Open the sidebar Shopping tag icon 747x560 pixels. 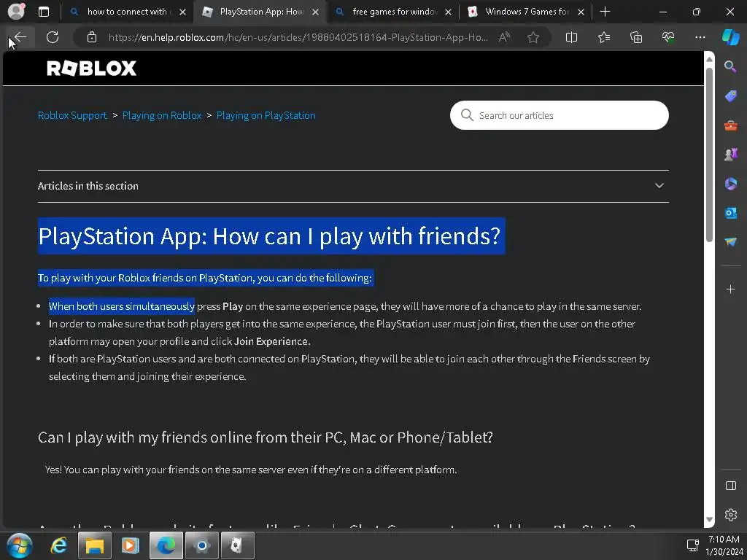[x=730, y=96]
